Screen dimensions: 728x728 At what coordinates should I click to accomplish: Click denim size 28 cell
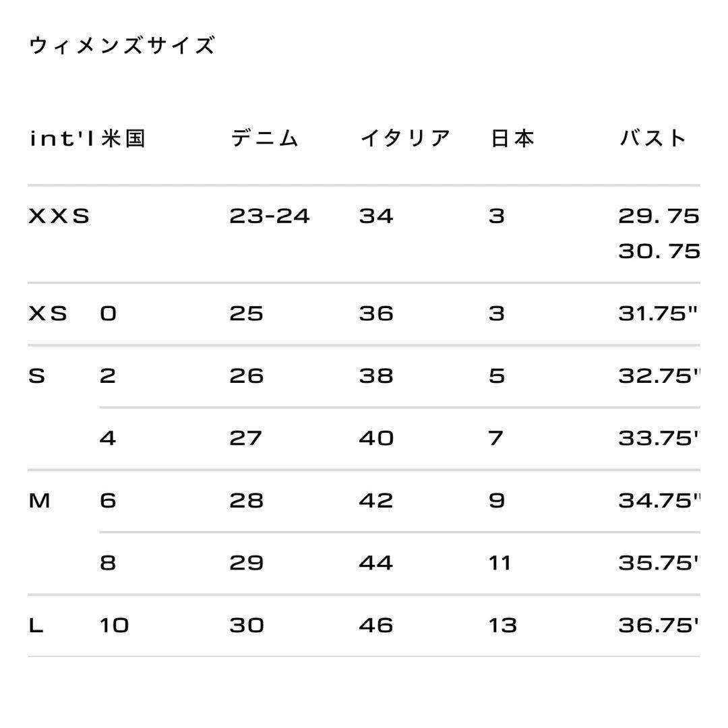[x=247, y=500]
